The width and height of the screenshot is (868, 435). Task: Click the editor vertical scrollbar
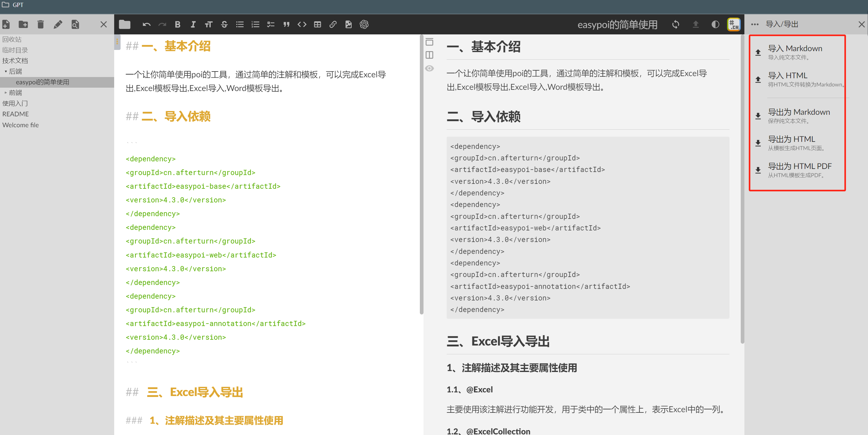coord(421,175)
